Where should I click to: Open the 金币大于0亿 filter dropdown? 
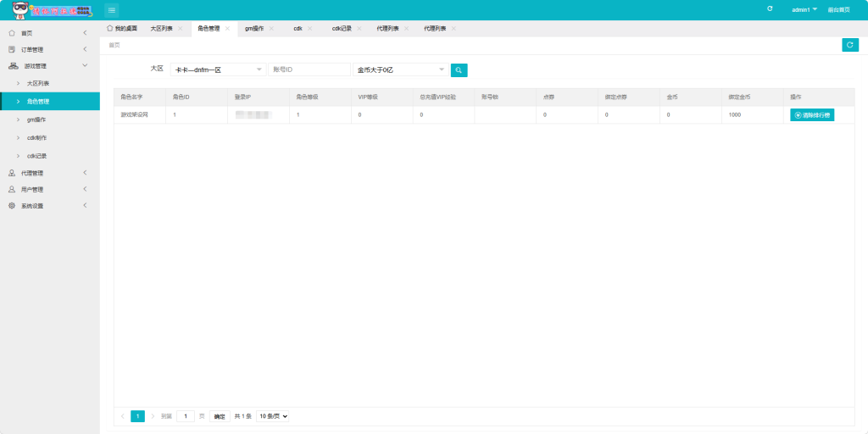[401, 70]
